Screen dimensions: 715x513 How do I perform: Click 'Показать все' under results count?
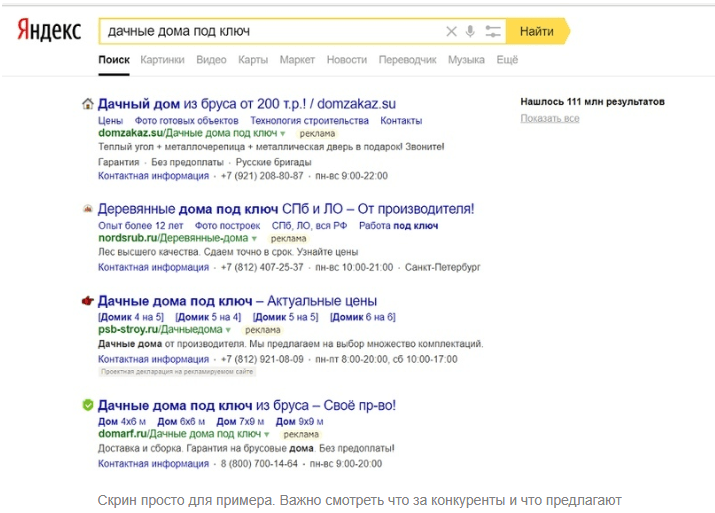pyautogui.click(x=550, y=119)
